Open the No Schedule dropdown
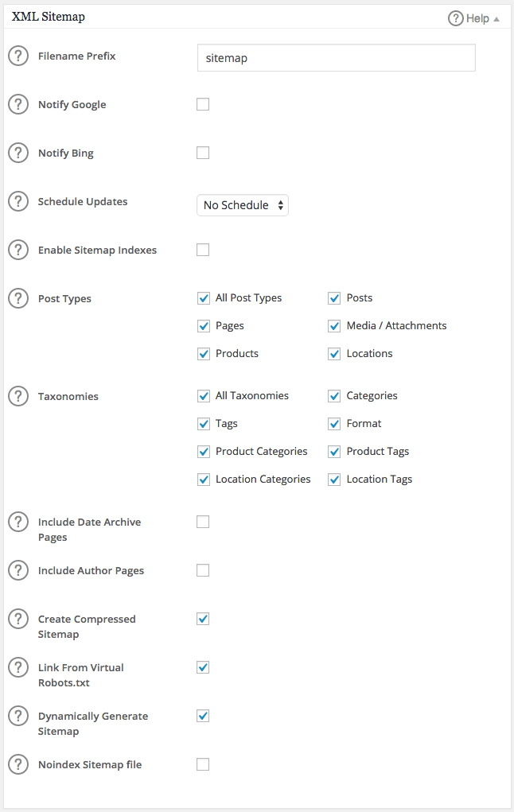This screenshot has height=812, width=514. [x=242, y=205]
